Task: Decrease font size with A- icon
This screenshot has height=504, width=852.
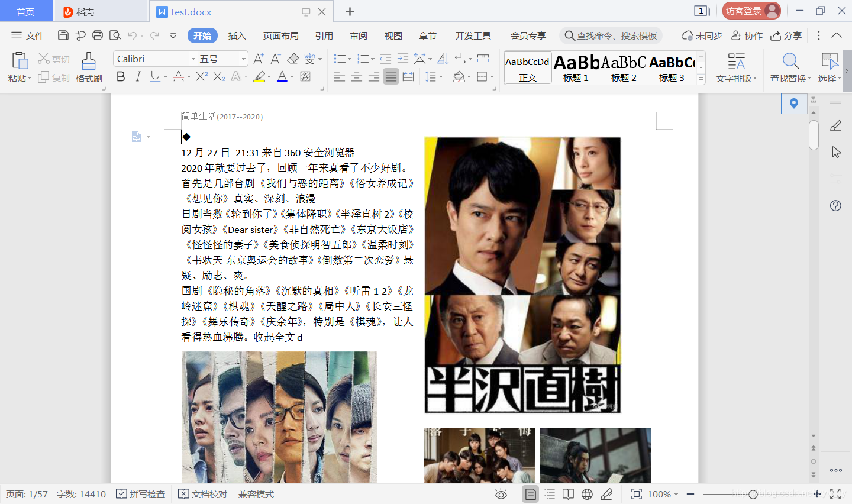Action: [x=276, y=59]
